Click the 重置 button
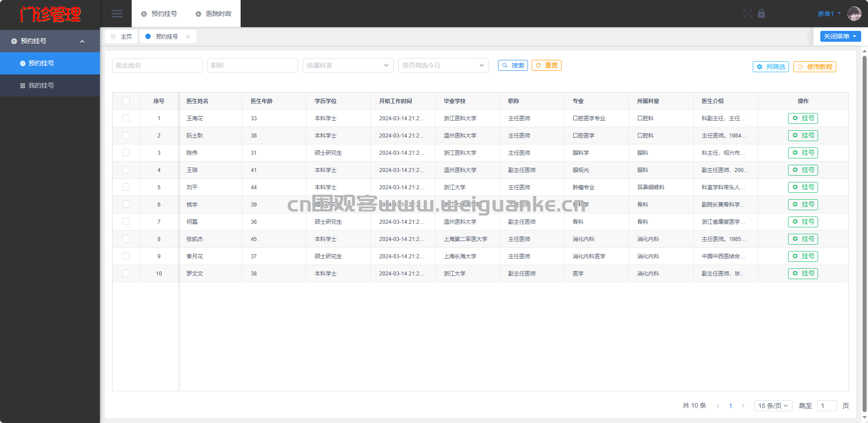 (547, 65)
